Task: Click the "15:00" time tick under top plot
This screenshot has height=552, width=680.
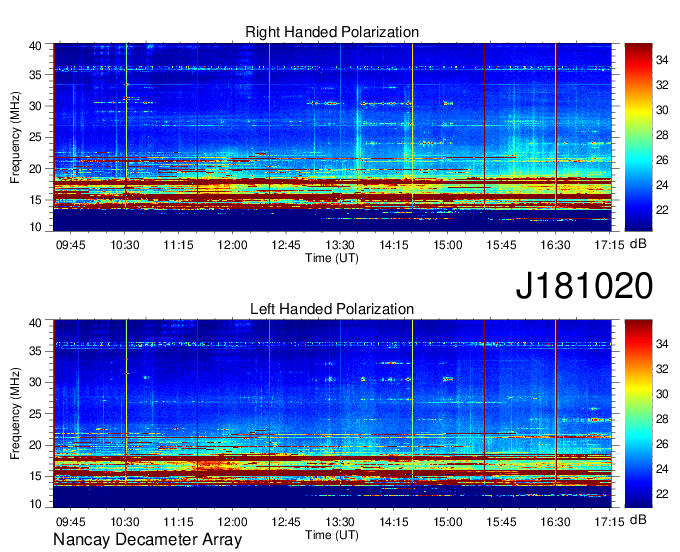Action: tap(448, 245)
